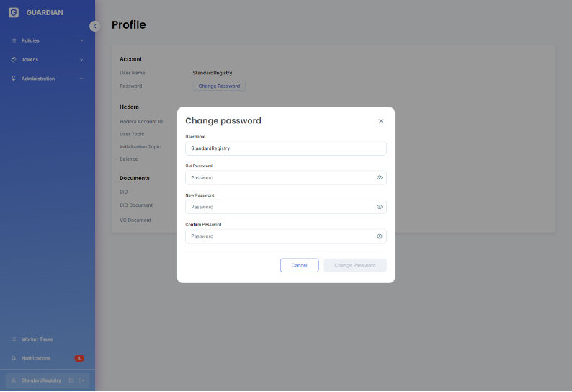Click the Guardian shield logo
Image resolution: width=572 pixels, height=392 pixels.
coord(14,12)
